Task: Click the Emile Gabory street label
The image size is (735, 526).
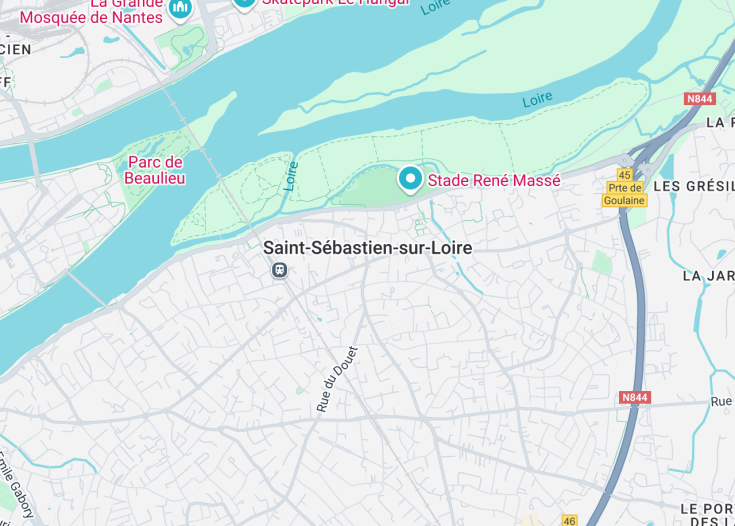Action: pyautogui.click(x=15, y=485)
